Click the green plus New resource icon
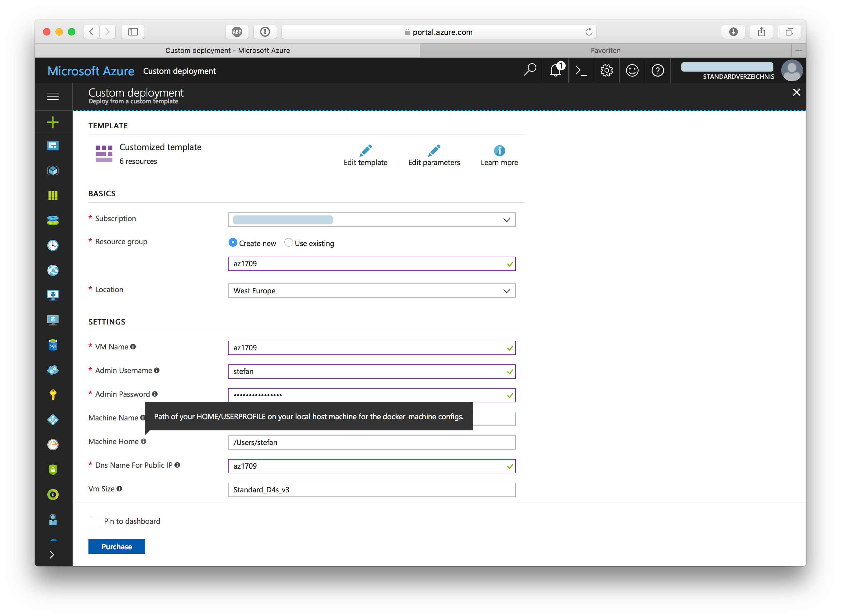The image size is (841, 616). coord(53,122)
